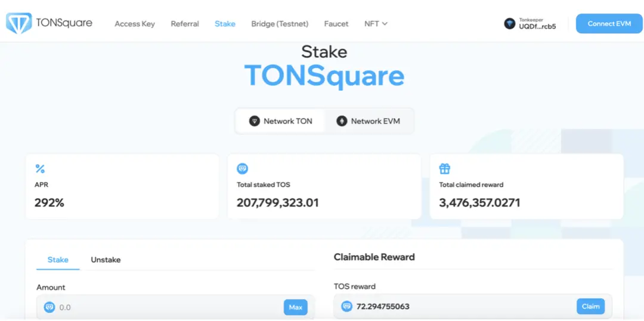This screenshot has height=321, width=644.
Task: Click the Ethereum icon in Network EVM
Action: pyautogui.click(x=342, y=121)
